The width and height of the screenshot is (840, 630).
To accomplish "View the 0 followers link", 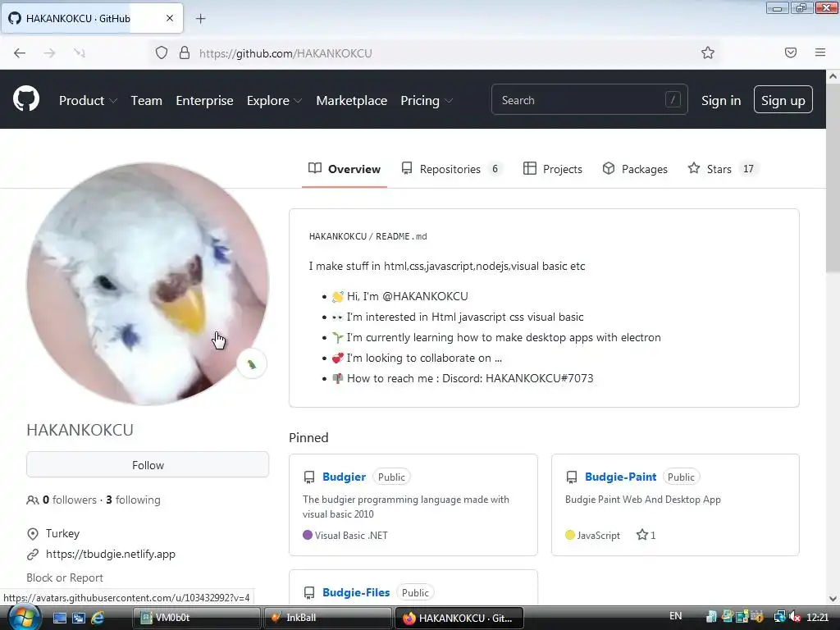I will (x=70, y=500).
